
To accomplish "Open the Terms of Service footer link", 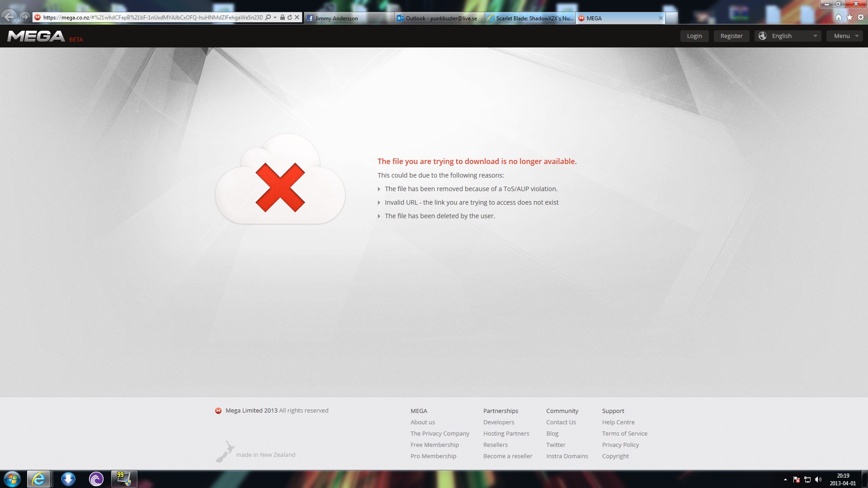I will point(624,433).
